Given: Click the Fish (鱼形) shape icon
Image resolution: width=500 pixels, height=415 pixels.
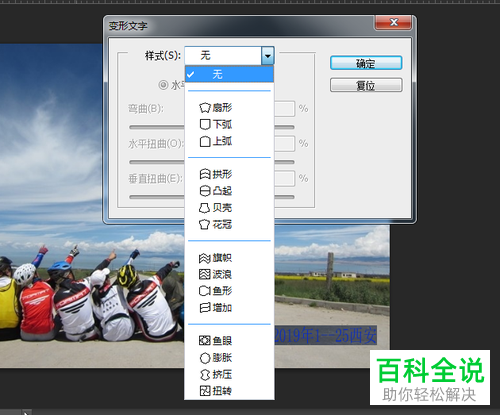Looking at the screenshot, I should 205,291.
